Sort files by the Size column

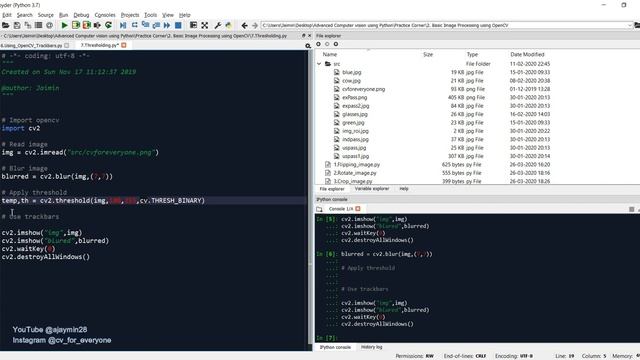click(428, 54)
